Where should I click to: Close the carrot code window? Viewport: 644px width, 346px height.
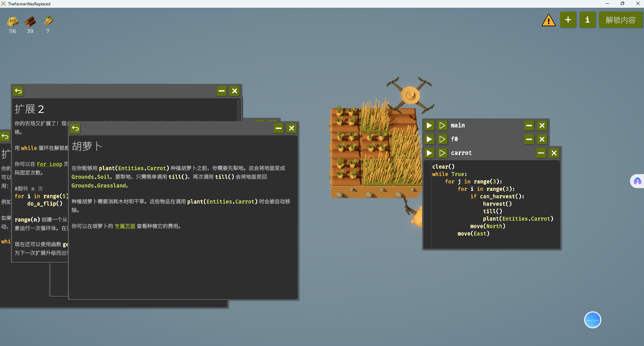pos(554,153)
